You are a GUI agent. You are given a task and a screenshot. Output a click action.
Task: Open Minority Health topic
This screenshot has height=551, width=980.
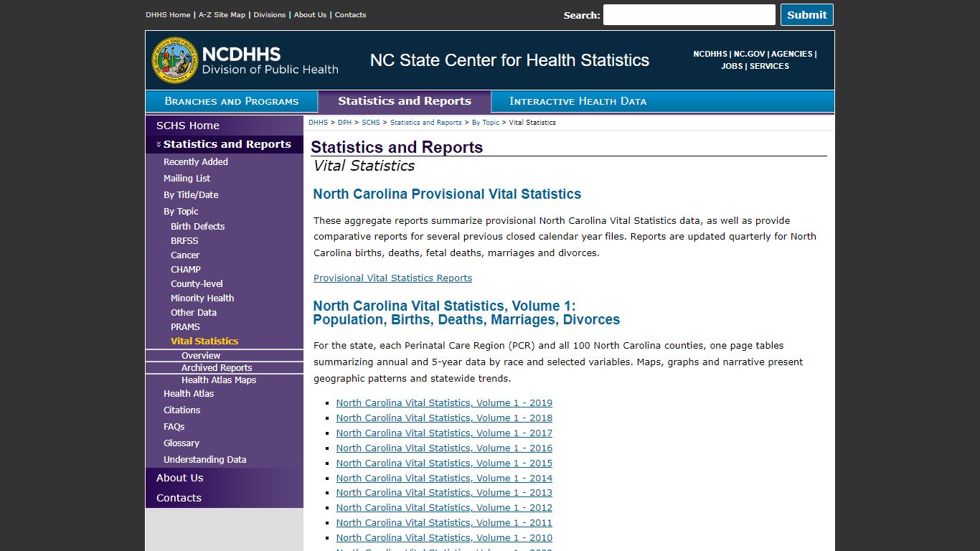point(202,298)
